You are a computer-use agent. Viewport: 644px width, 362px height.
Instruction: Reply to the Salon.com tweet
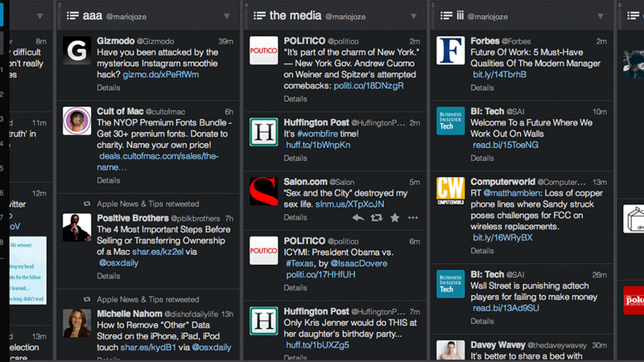coord(358,218)
